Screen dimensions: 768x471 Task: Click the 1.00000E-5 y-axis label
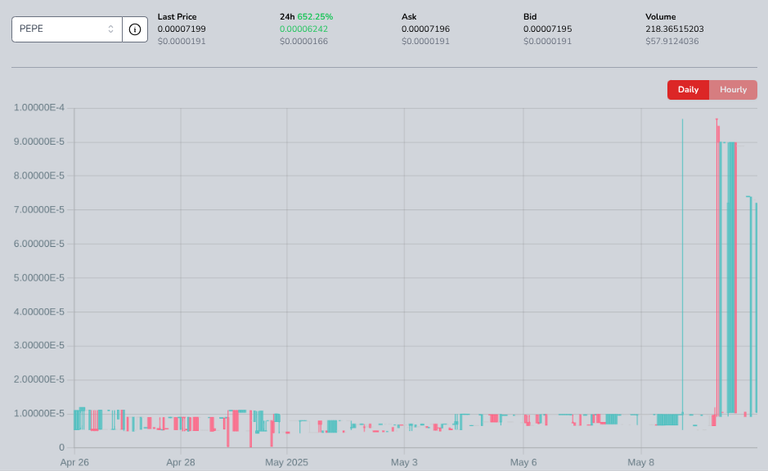click(39, 413)
